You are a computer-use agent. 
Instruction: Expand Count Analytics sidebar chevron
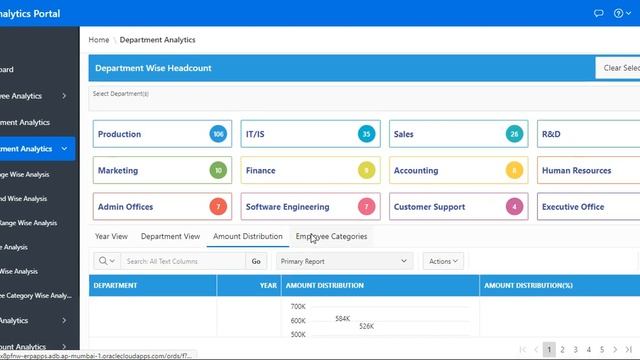64,347
